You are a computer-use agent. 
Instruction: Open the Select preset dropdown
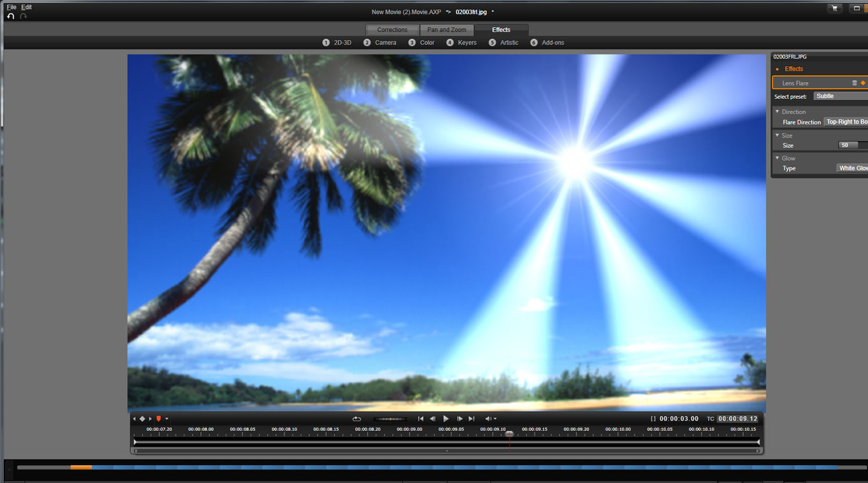(x=841, y=96)
